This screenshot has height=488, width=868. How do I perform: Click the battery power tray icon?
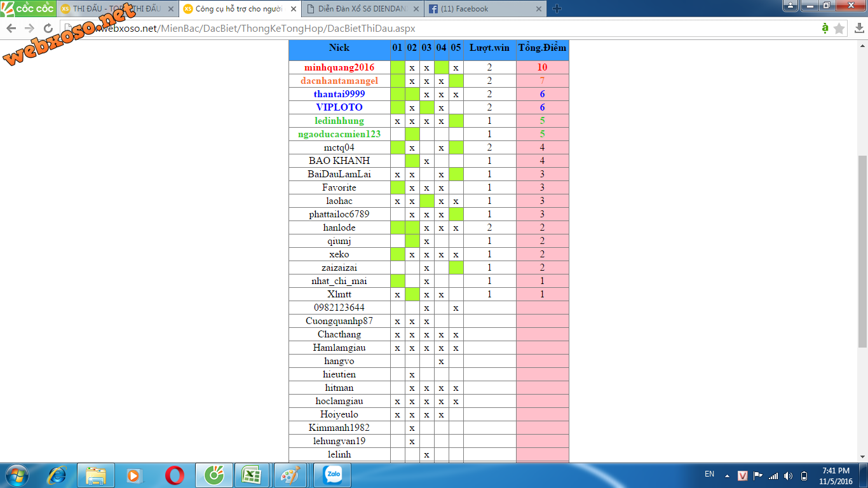coord(804,475)
